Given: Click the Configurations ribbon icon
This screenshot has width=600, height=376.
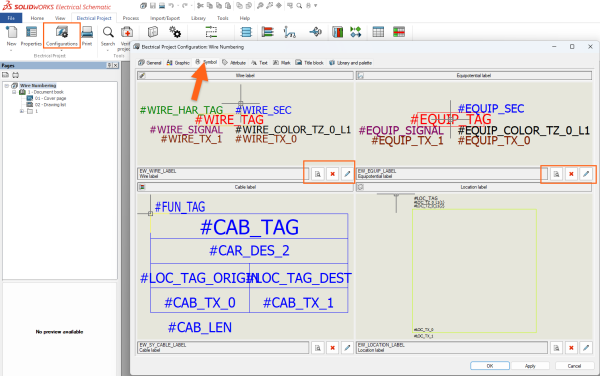Looking at the screenshot, I should point(62,33).
